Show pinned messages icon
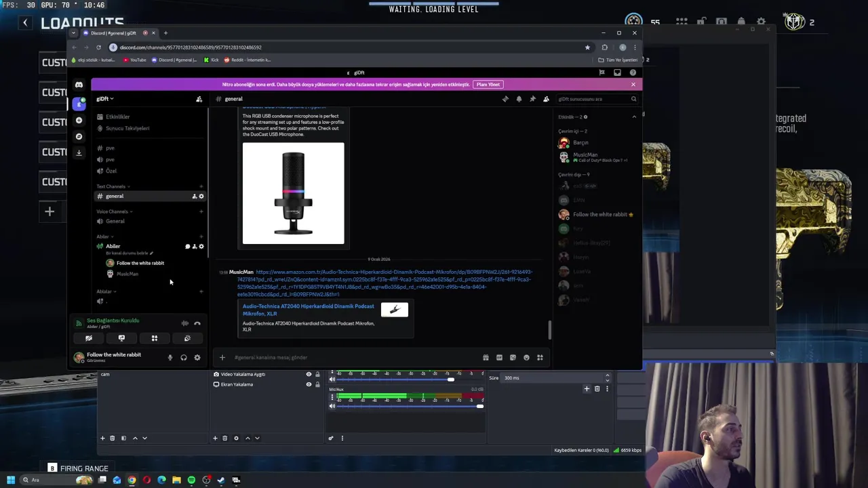 coord(532,99)
